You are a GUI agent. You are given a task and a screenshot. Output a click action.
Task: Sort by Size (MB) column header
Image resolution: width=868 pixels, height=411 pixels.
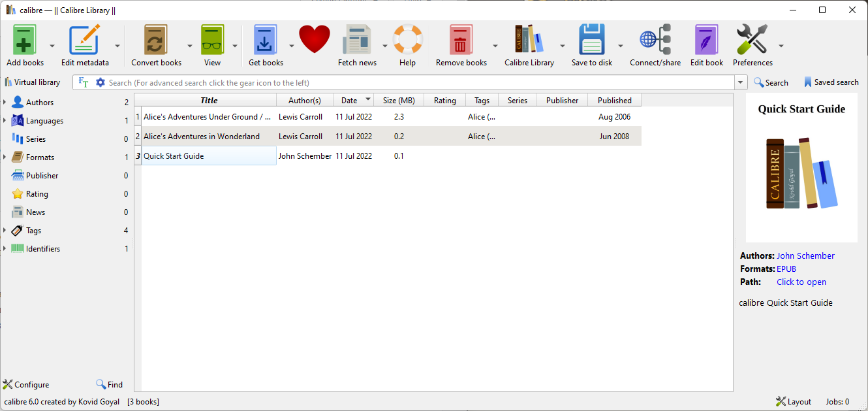[x=399, y=100]
